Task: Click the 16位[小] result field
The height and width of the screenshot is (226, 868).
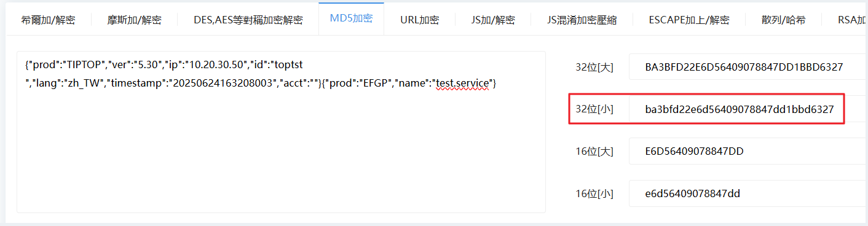Action: point(748,193)
